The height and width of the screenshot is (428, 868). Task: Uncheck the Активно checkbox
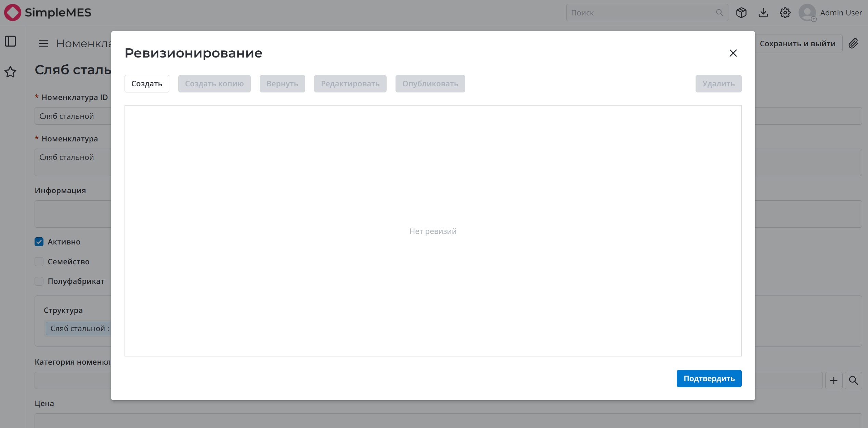click(39, 242)
